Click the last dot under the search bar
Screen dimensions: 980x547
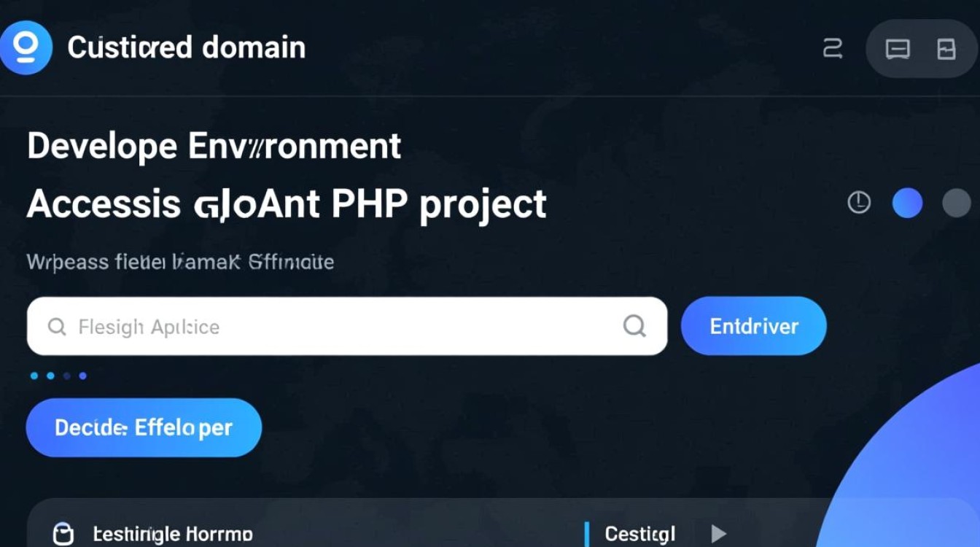click(x=82, y=376)
